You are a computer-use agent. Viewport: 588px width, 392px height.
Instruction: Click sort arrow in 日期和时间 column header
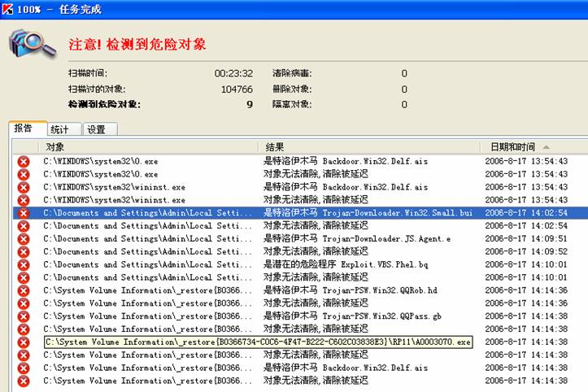[546, 147]
